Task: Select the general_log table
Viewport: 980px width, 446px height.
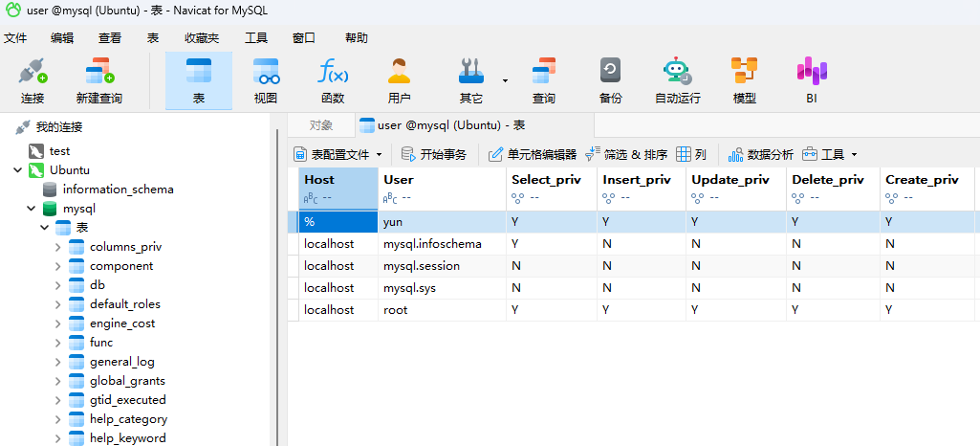Action: [x=121, y=362]
